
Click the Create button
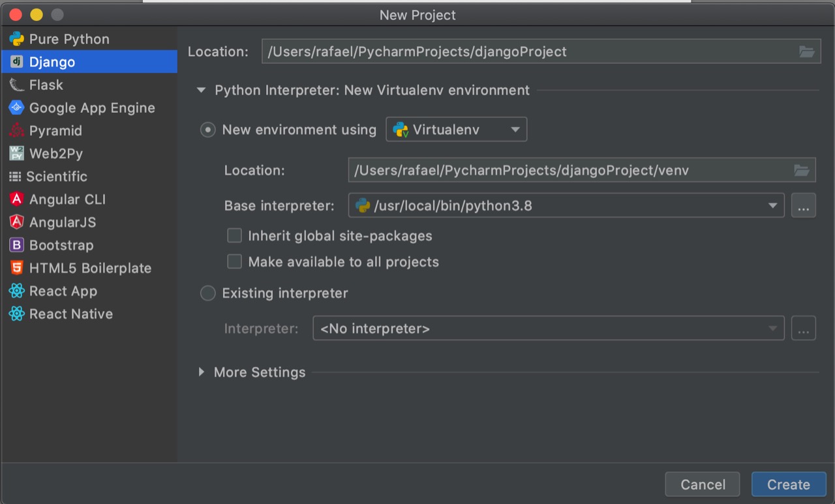tap(788, 484)
